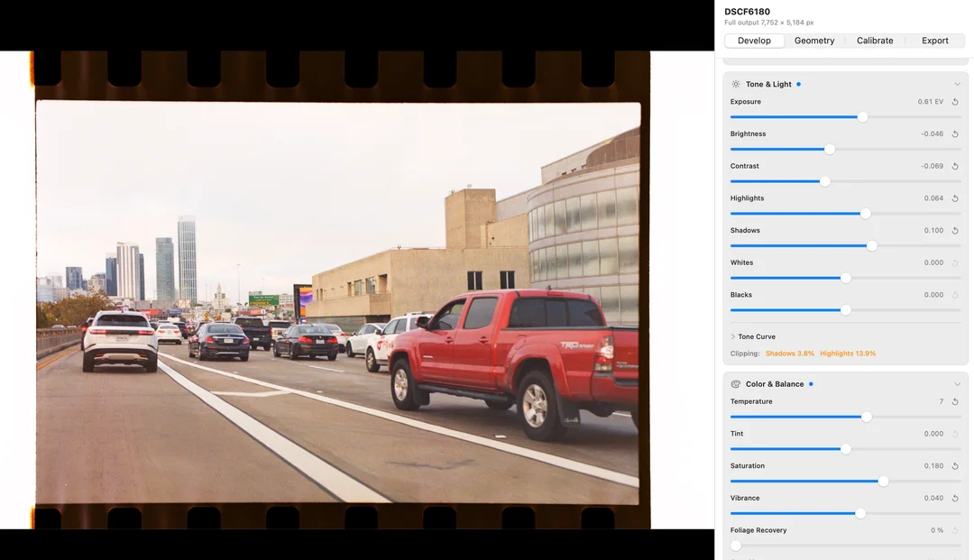Click the Brightness value -0.046
The image size is (974, 560).
932,134
